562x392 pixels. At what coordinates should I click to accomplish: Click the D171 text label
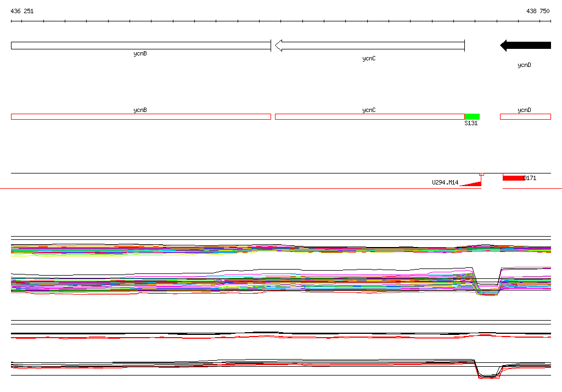(530, 178)
